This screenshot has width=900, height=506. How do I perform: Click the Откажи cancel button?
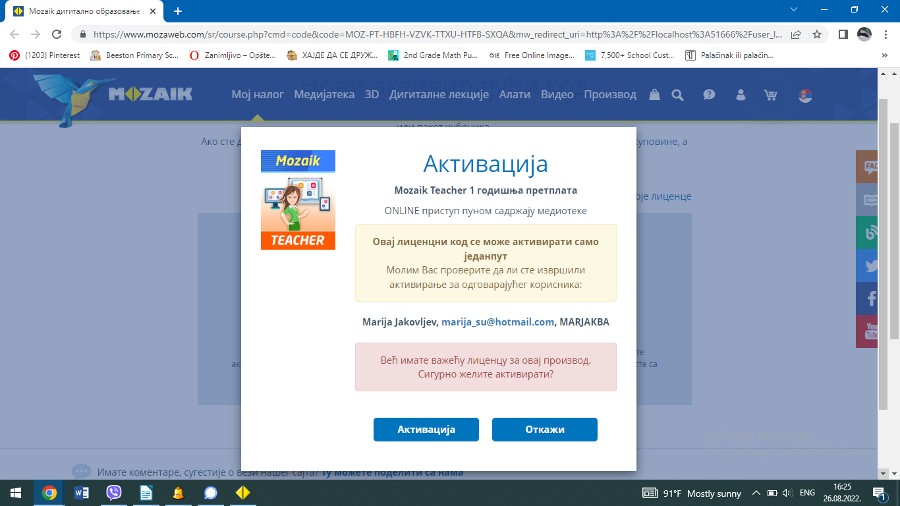tap(544, 429)
